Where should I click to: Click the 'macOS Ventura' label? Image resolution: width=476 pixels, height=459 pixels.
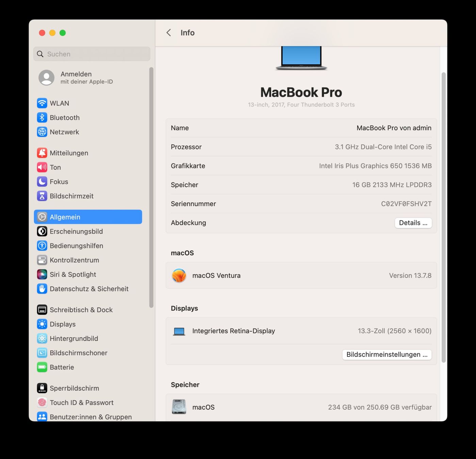[216, 275]
